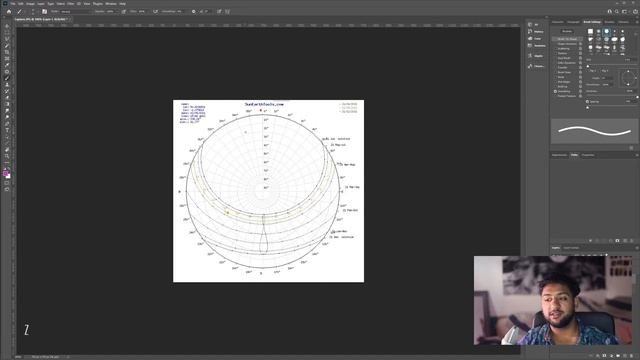Select the Path Selection tool
The height and width of the screenshot is (360, 640).
7,137
